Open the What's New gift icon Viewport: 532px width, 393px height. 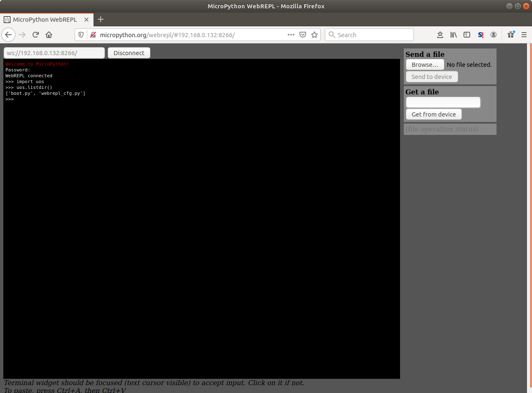click(511, 35)
